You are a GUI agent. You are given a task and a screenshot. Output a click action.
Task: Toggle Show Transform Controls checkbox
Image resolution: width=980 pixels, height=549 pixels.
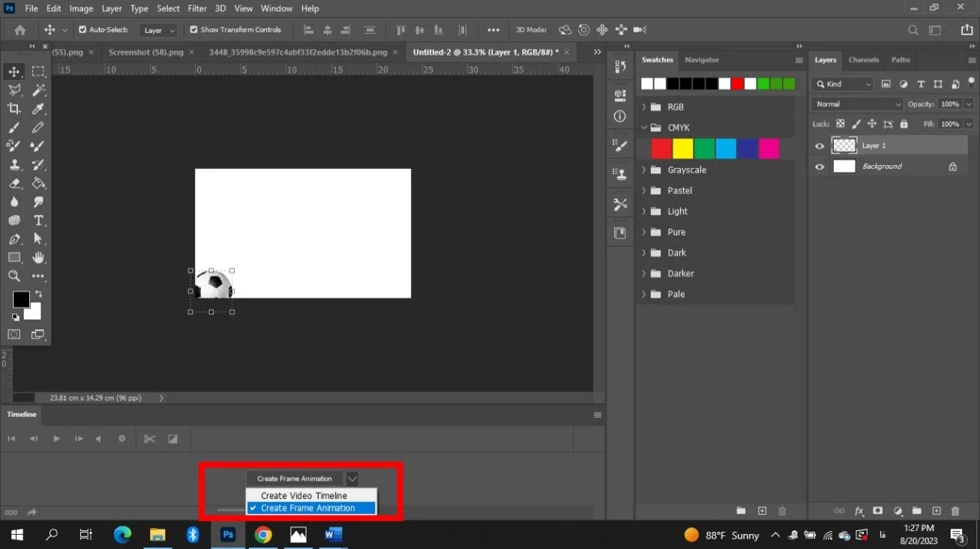(x=194, y=30)
